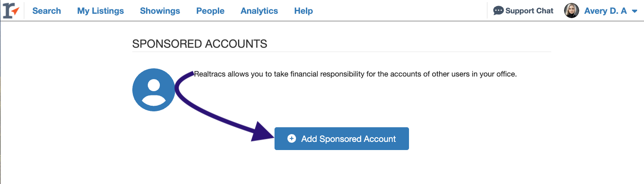Go to My Listings
Viewport: 644px width, 184px height.
[101, 11]
